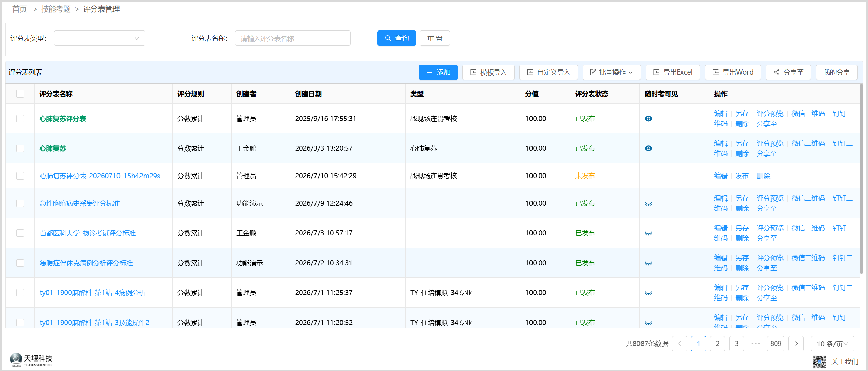Jump to page 809

(776, 344)
